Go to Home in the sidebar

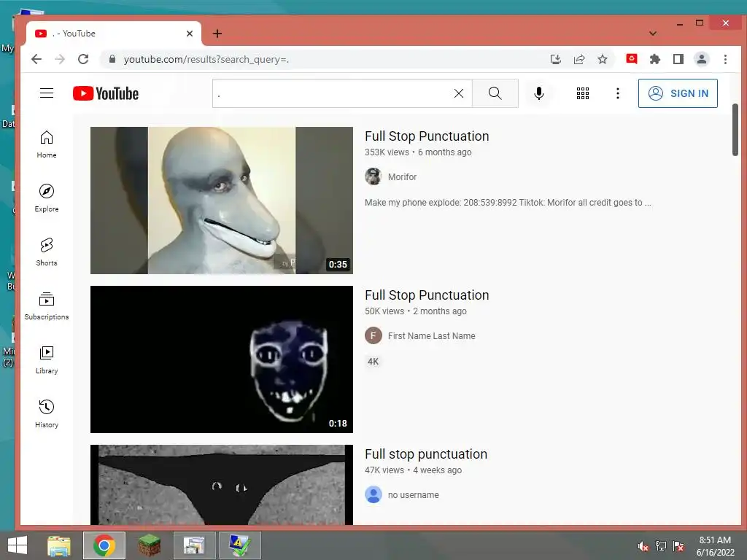pyautogui.click(x=47, y=144)
